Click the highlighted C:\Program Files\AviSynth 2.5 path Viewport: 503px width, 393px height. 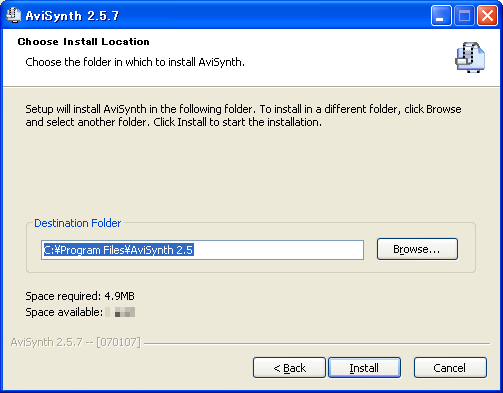click(x=119, y=250)
